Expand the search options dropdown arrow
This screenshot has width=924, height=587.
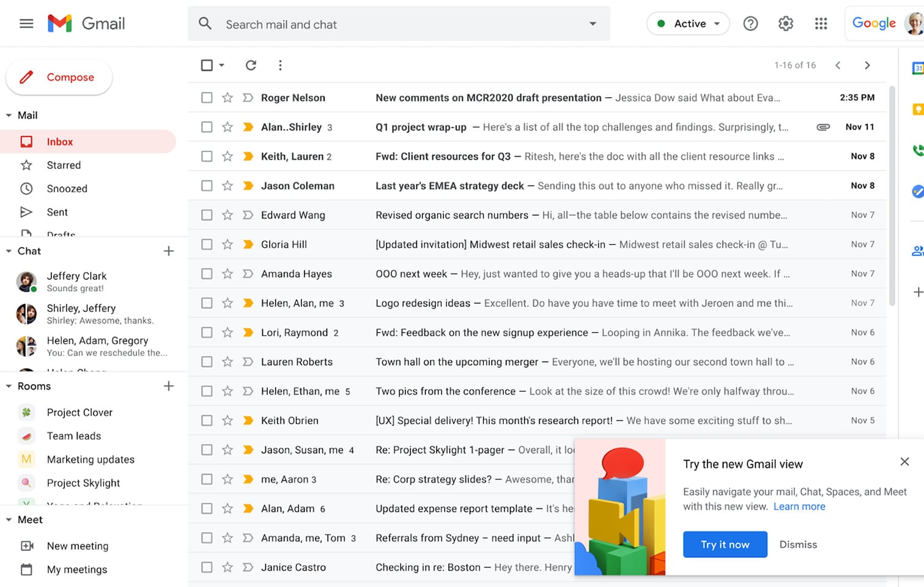pos(592,24)
